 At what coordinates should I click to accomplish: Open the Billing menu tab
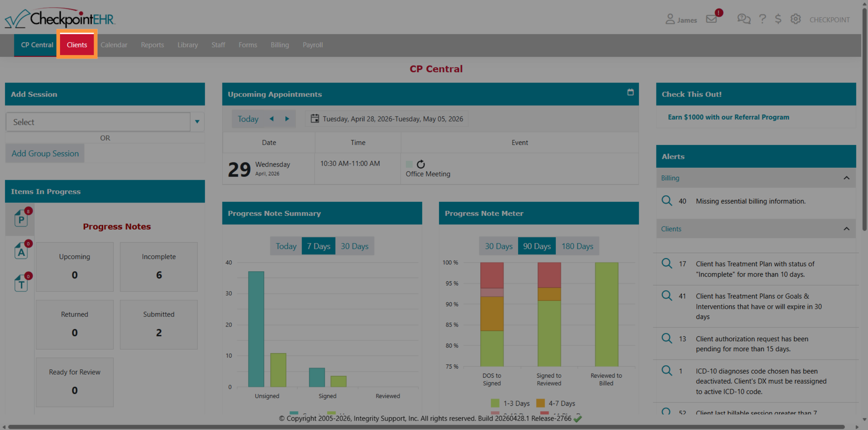pyautogui.click(x=280, y=45)
